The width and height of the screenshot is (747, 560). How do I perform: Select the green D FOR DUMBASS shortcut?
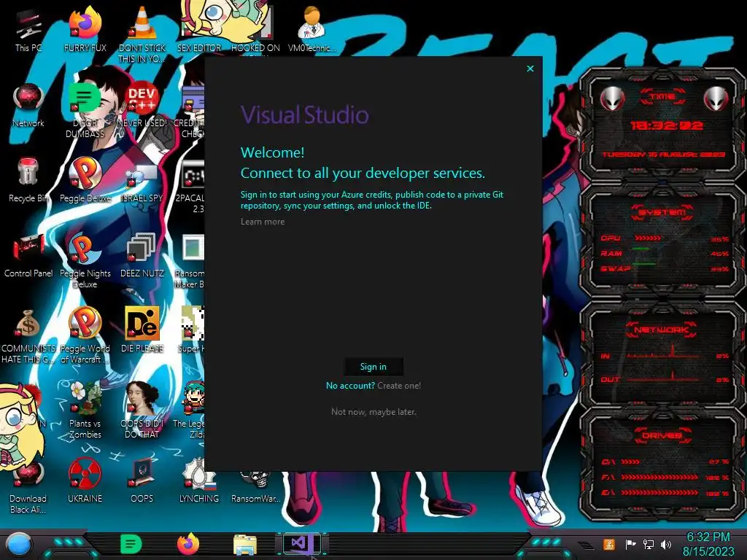click(x=85, y=111)
